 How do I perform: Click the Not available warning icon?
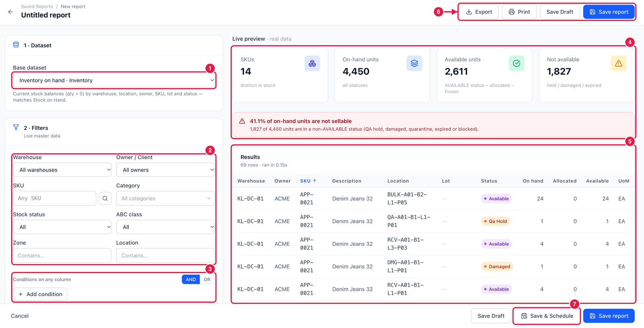(x=619, y=63)
